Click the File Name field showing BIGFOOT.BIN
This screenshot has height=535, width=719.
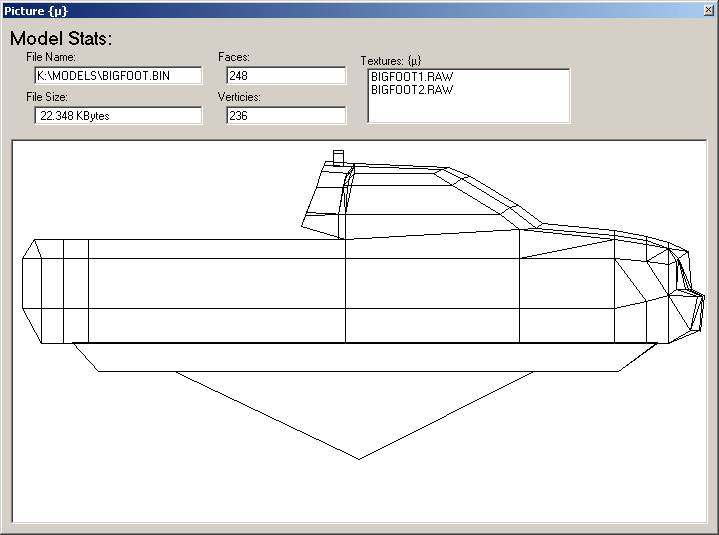tap(118, 75)
